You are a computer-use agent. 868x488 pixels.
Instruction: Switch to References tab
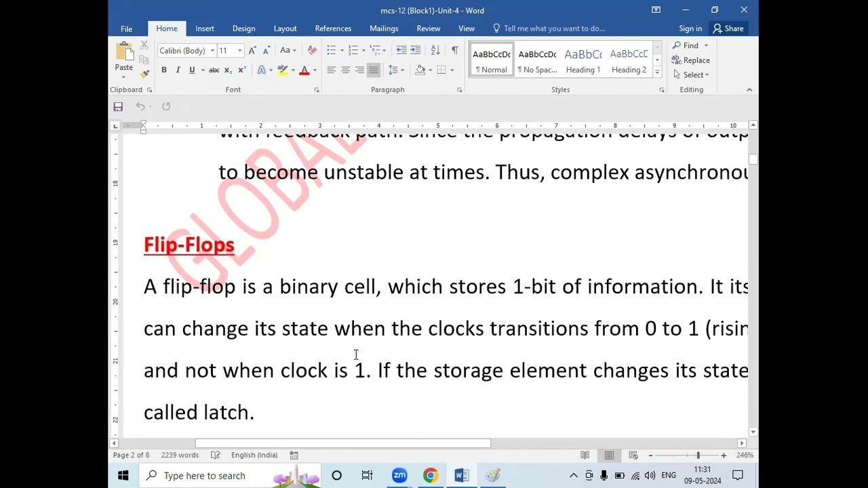click(333, 28)
